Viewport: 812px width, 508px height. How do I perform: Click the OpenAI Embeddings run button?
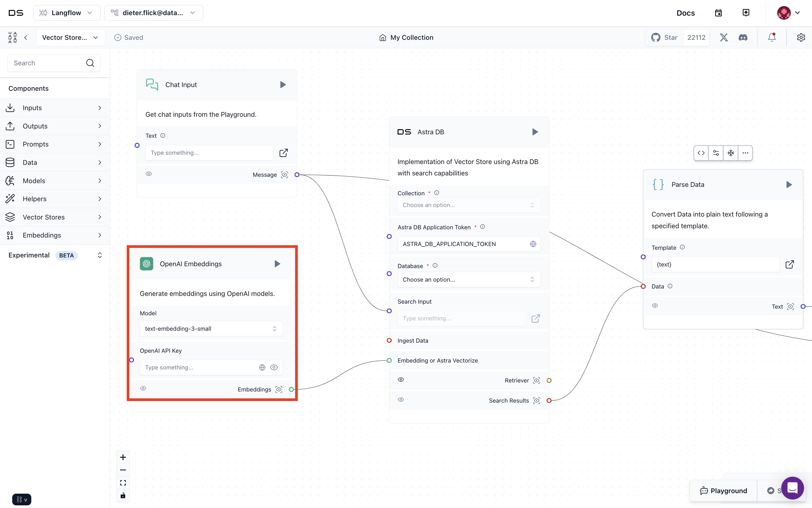(277, 263)
